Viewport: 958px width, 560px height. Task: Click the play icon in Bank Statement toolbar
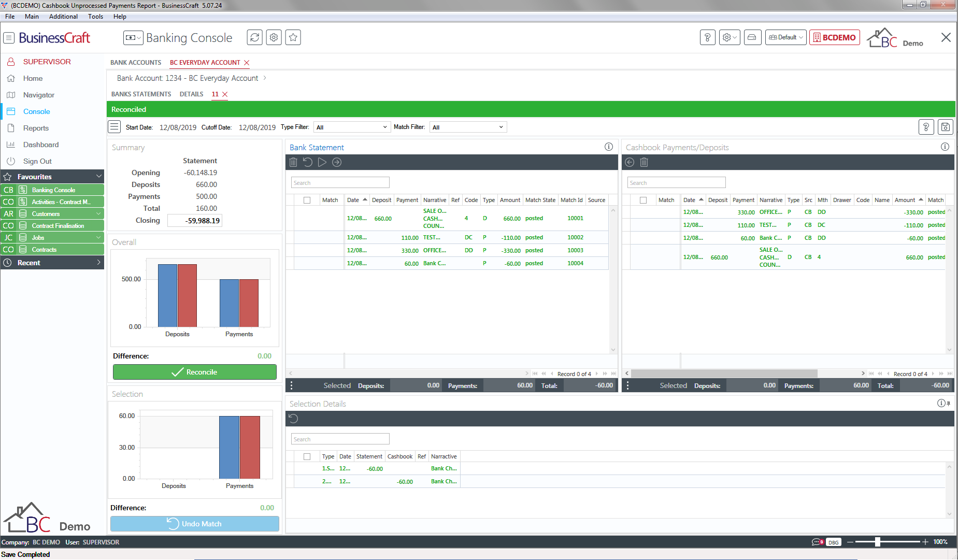[x=322, y=162]
